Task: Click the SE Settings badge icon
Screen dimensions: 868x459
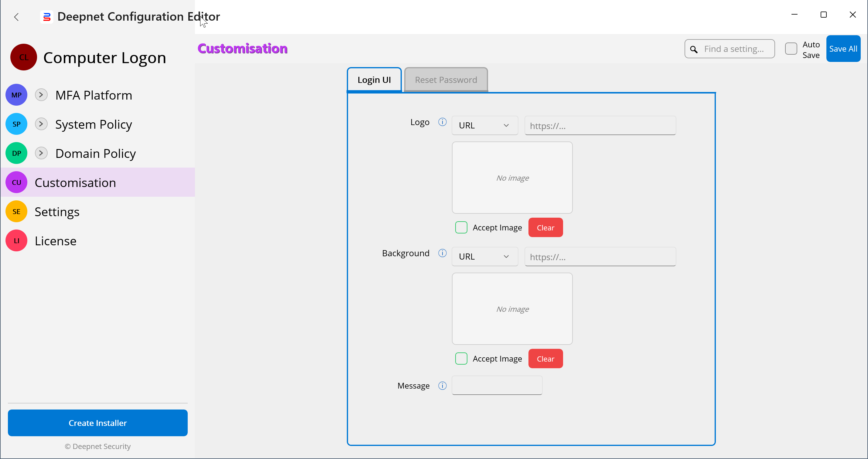Action: pyautogui.click(x=16, y=212)
